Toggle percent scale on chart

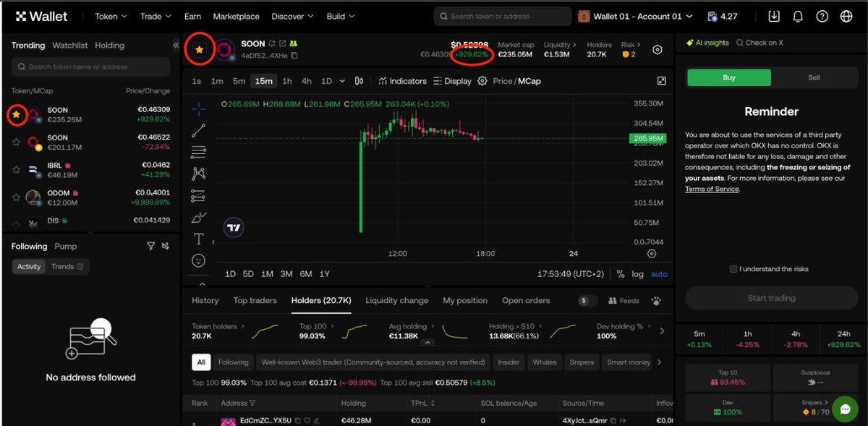click(621, 274)
